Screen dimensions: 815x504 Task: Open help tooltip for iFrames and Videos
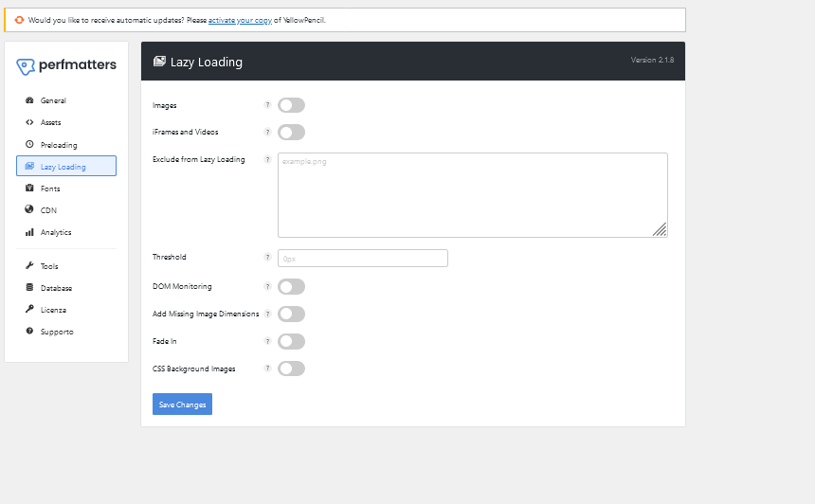click(267, 132)
